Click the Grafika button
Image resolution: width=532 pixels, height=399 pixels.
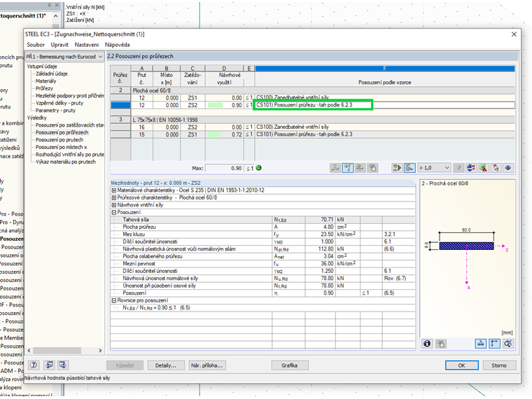pyautogui.click(x=289, y=365)
